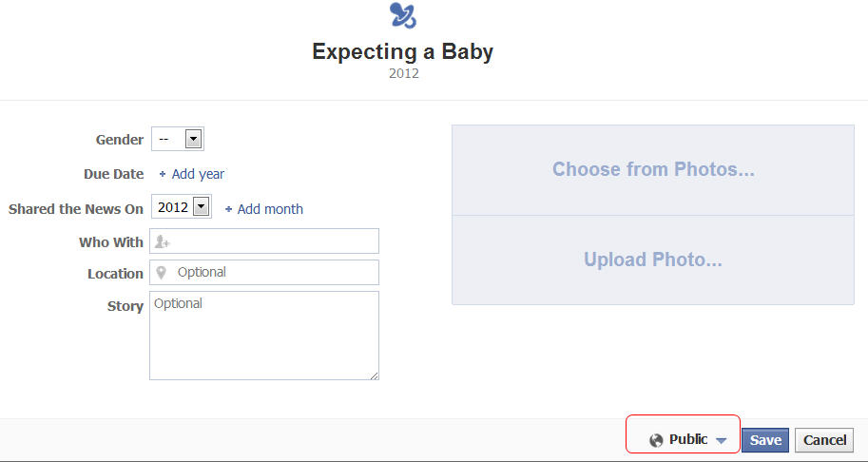The image size is (868, 462).
Task: Click the blue arrow next to Public
Action: click(721, 440)
